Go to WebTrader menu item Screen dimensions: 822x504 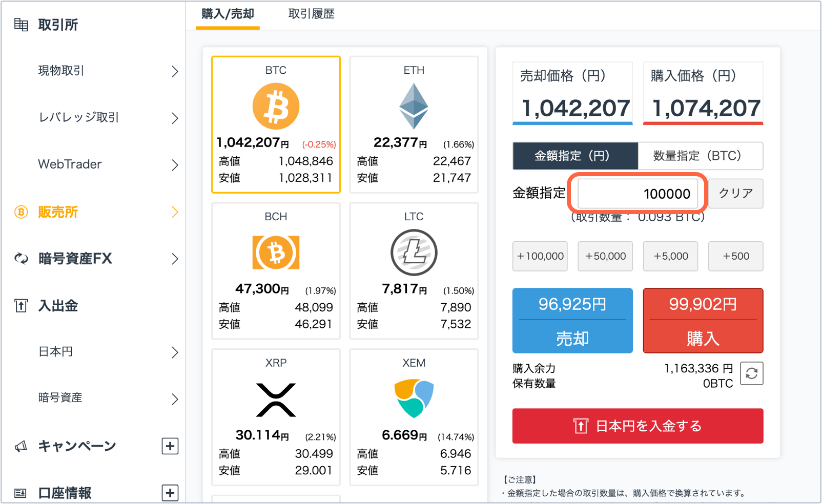[70, 164]
